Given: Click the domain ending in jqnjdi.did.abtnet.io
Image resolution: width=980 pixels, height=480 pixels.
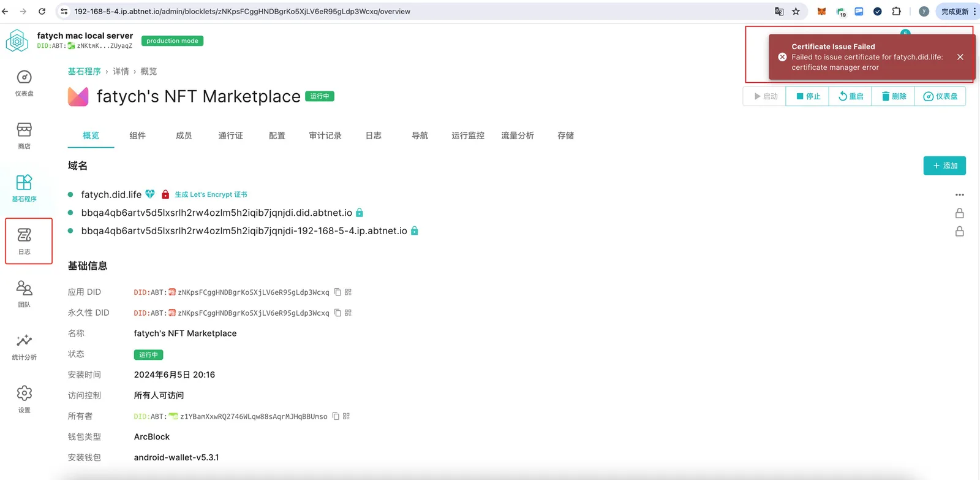Looking at the screenshot, I should (x=217, y=213).
